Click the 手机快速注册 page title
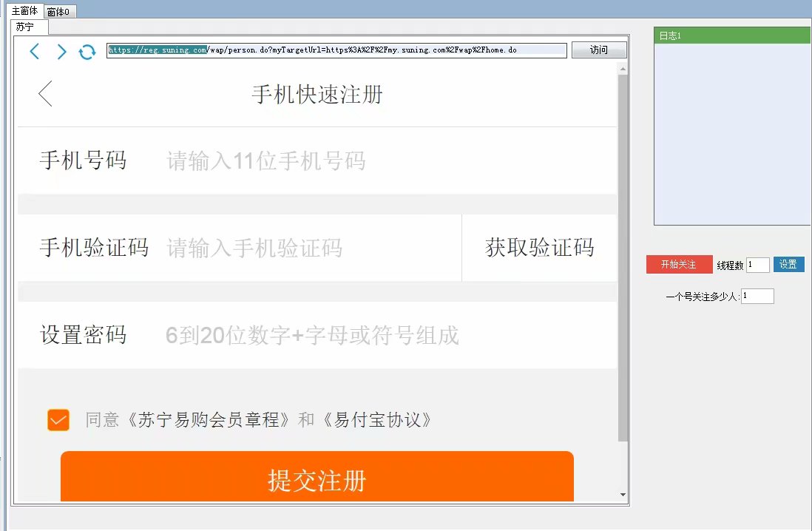 pos(317,95)
